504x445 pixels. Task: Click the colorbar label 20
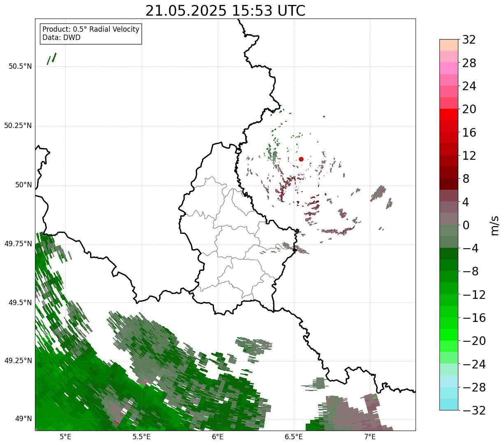click(469, 109)
